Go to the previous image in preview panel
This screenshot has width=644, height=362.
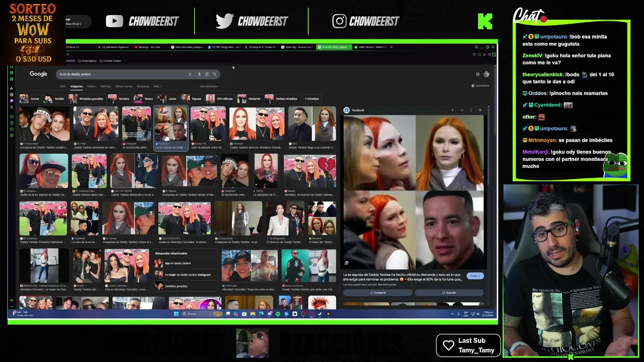pyautogui.click(x=452, y=110)
